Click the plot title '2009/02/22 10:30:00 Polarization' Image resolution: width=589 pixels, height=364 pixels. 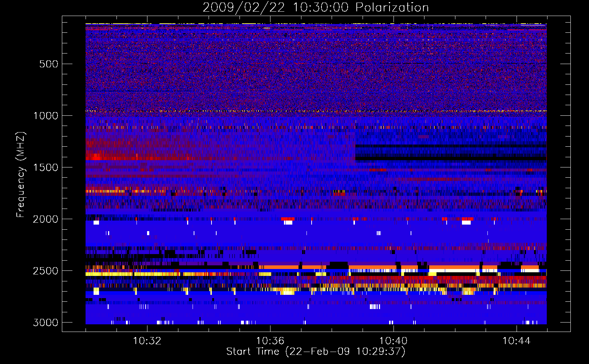click(316, 7)
